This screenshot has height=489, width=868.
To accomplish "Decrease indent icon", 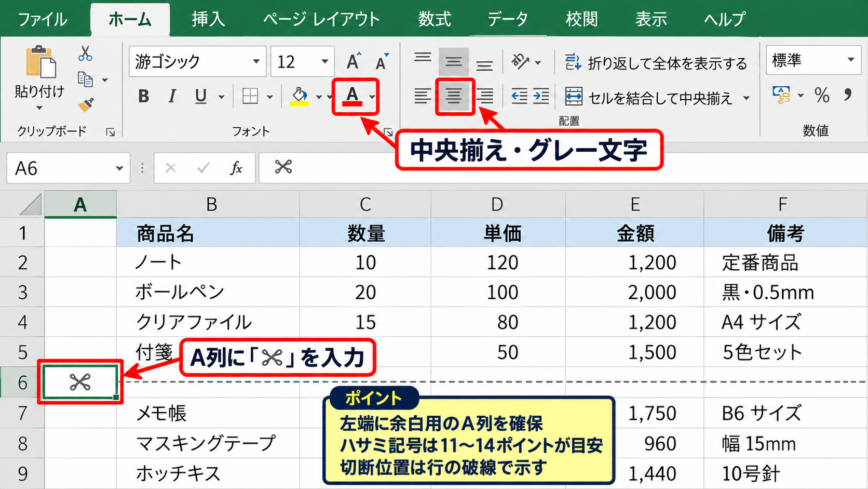I will pos(519,96).
